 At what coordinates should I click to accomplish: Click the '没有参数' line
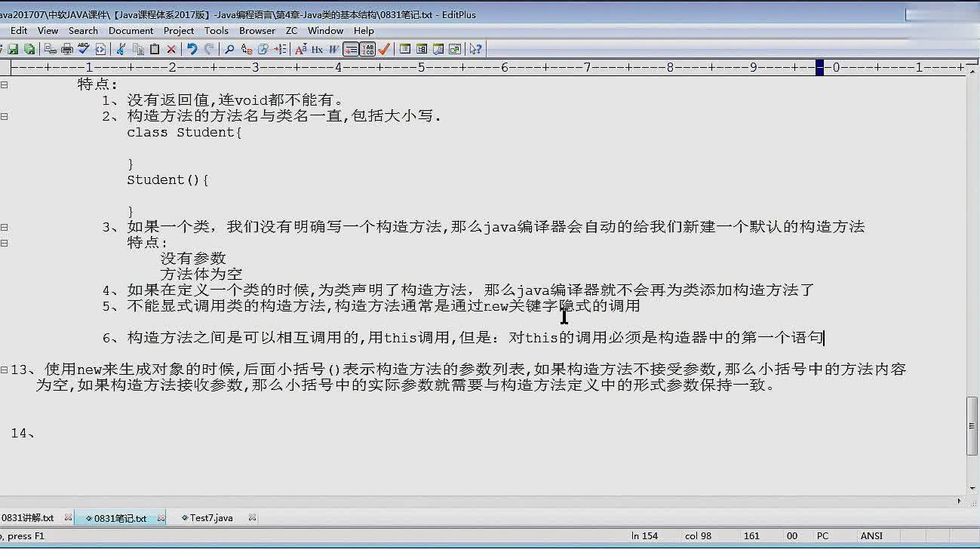pos(193,259)
